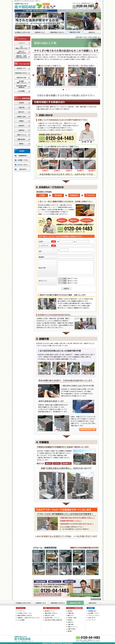Click the 現地調査 flow step label
Image resolution: width=115 pixels, height=644 pixels.
tap(58, 195)
